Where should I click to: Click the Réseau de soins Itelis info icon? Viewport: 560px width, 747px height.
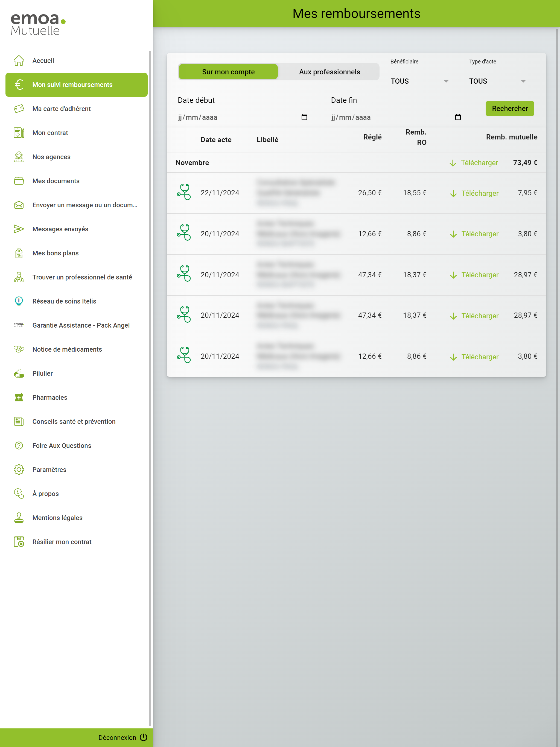click(x=19, y=301)
